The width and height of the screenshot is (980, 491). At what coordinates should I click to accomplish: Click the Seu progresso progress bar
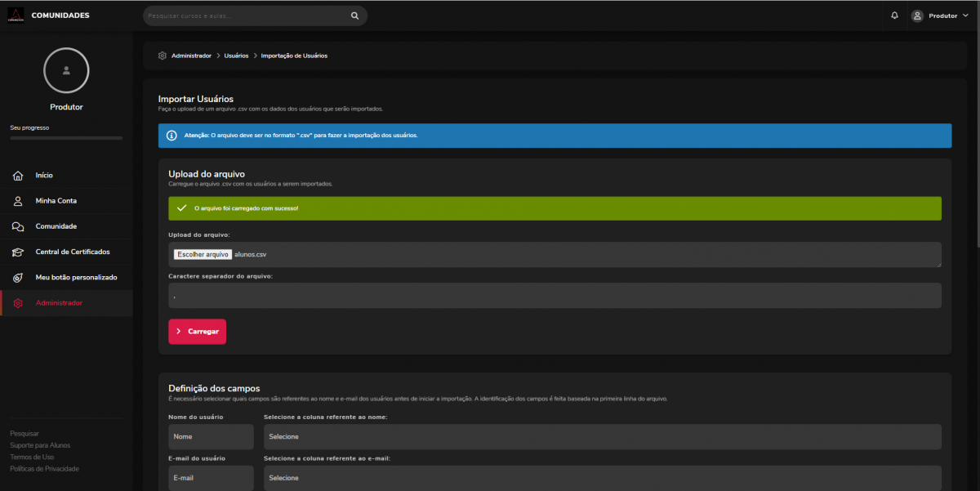click(66, 138)
